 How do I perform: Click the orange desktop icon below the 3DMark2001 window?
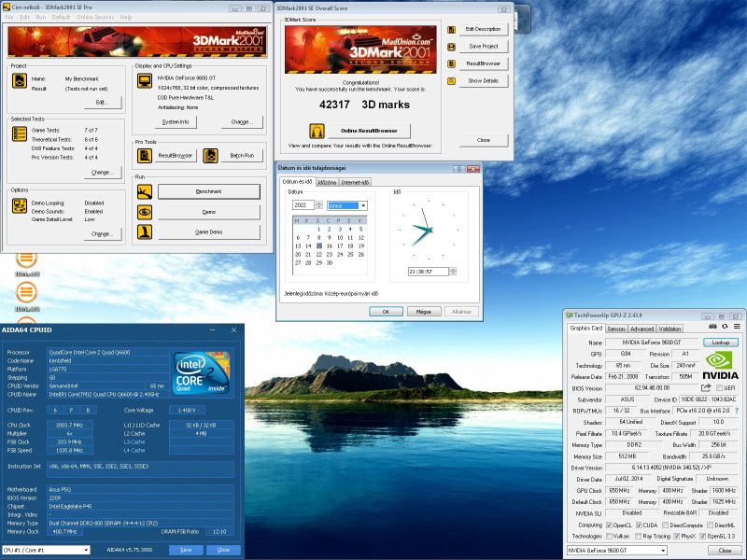pos(27,291)
